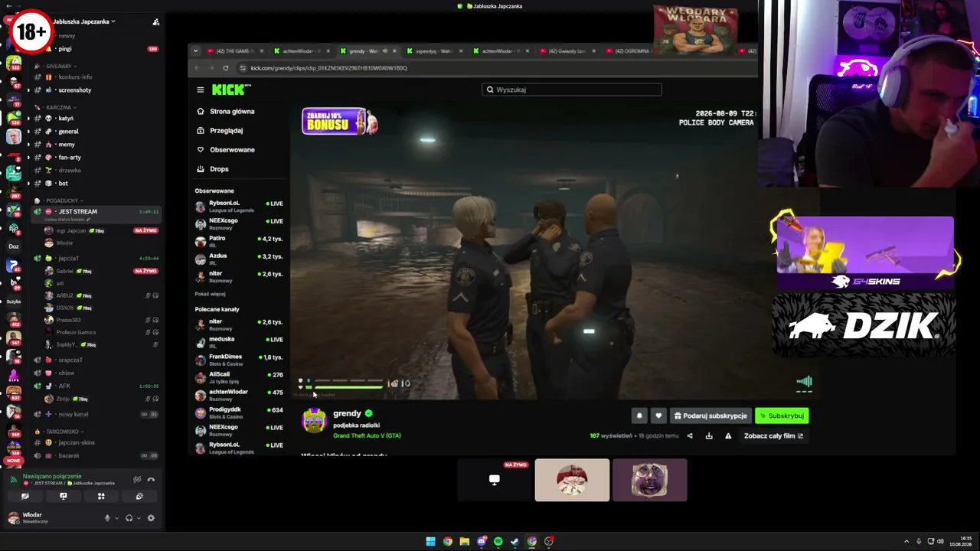Screen dimensions: 980x551
Task: Toggle Discord headphones deafen
Action: (129, 518)
